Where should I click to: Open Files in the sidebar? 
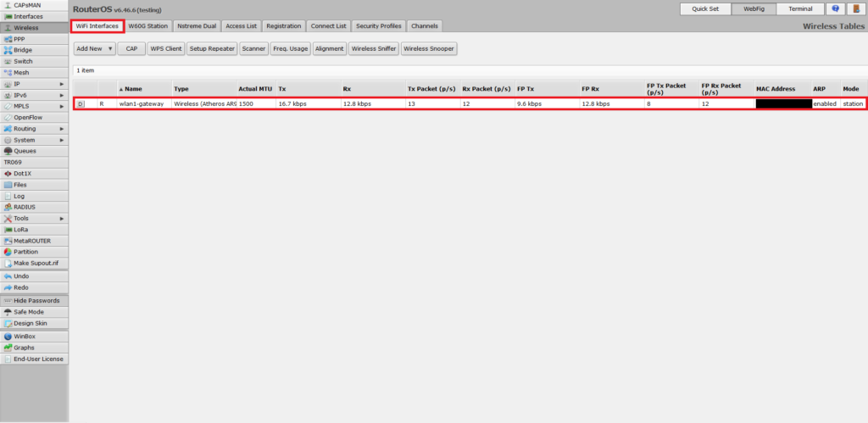tap(34, 185)
